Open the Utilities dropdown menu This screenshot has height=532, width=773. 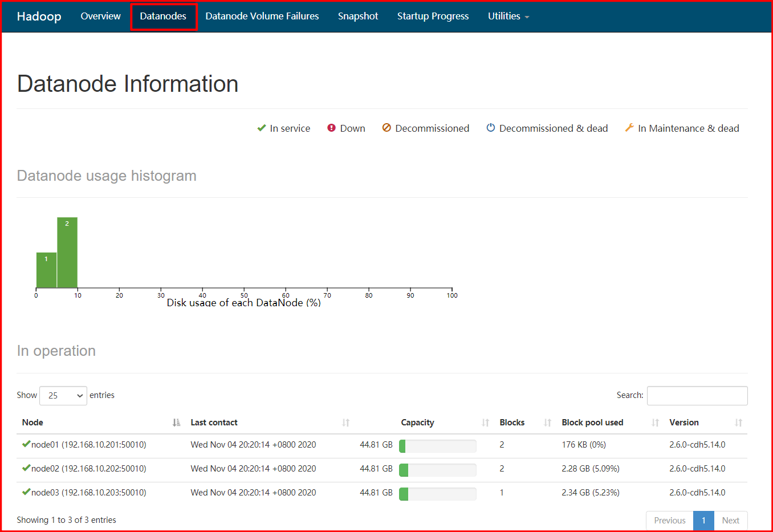tap(508, 17)
